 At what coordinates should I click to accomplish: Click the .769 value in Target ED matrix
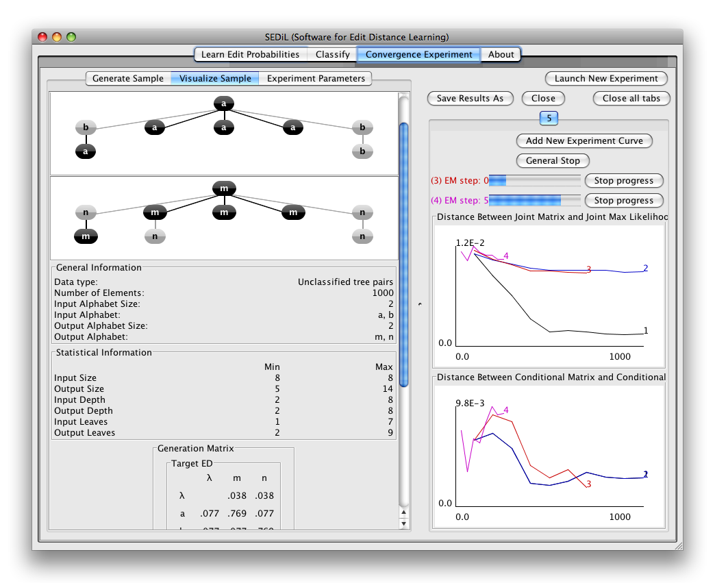click(x=237, y=513)
